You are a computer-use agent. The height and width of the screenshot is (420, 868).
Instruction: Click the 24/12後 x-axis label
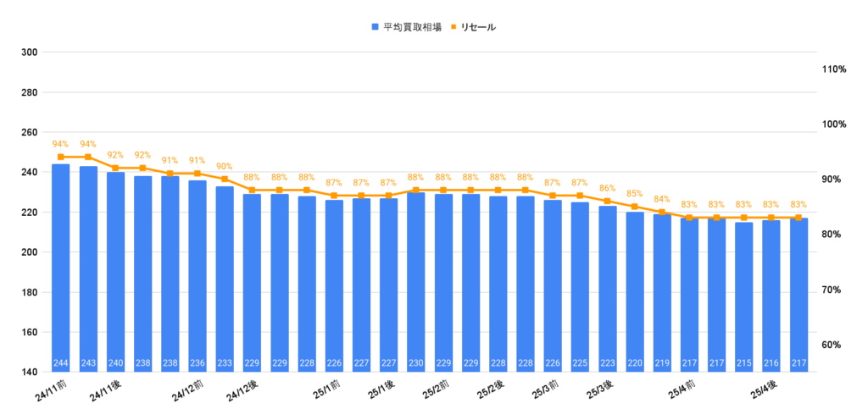pos(241,390)
